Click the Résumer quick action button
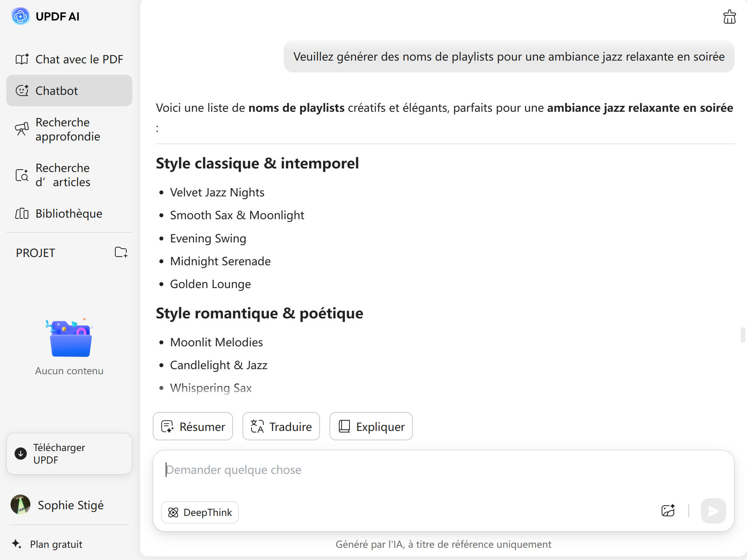Screen dimensions: 747x560 (x=193, y=427)
